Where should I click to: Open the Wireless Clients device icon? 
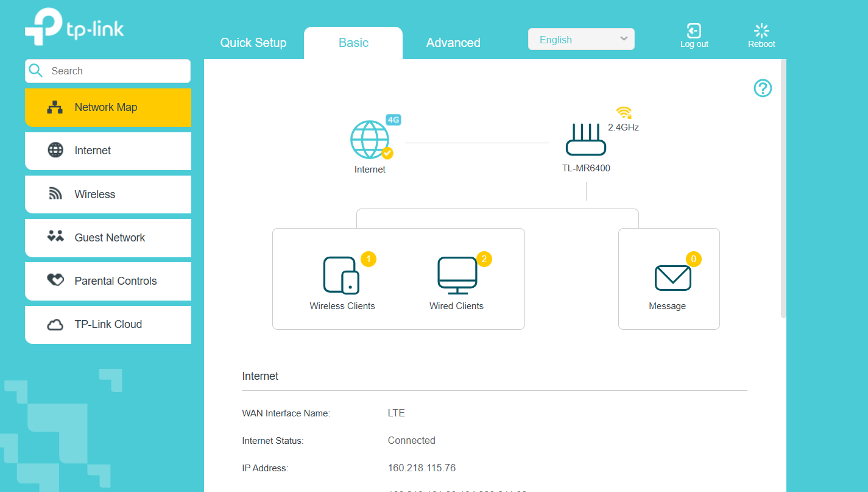click(341, 276)
